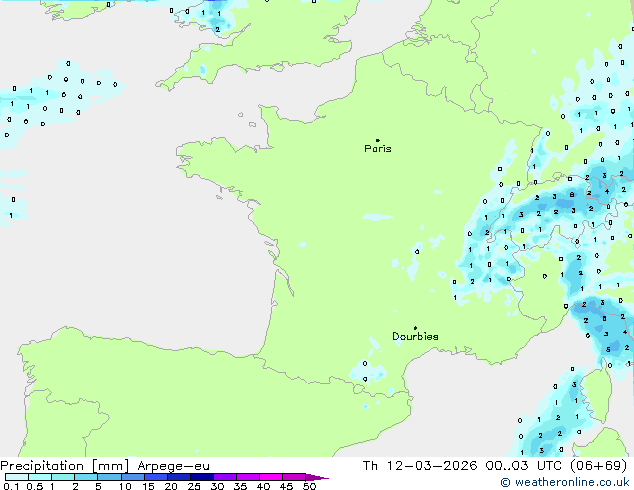Click the legend value label '50'
Screen dimensions: 634x490
(x=309, y=486)
